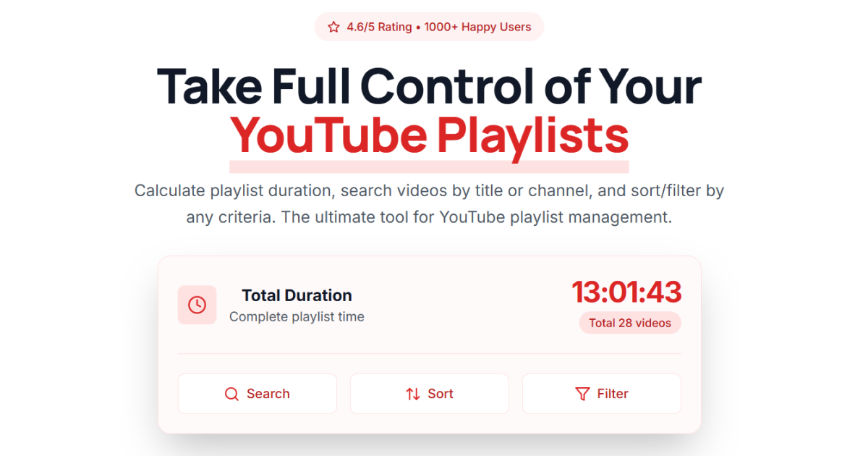Click the 'YouTube Playlists' red heading
Image resolution: width=868 pixels, height=456 pixels.
coord(429,136)
